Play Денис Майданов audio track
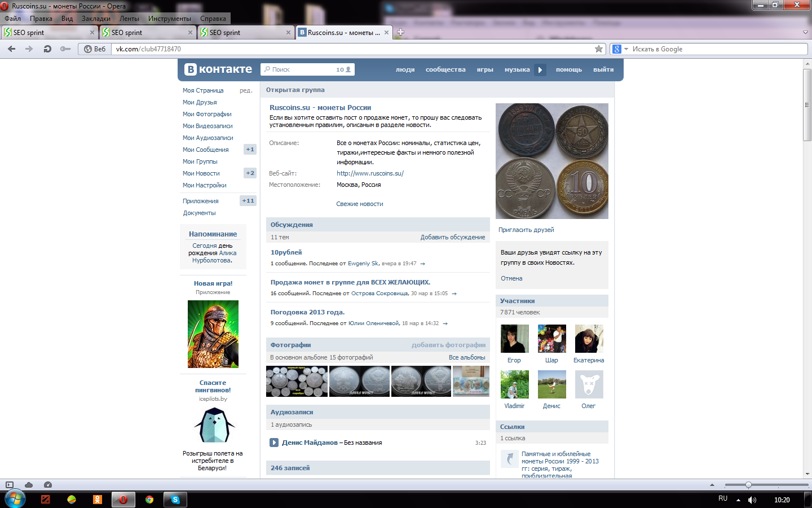The image size is (812, 508). point(274,443)
